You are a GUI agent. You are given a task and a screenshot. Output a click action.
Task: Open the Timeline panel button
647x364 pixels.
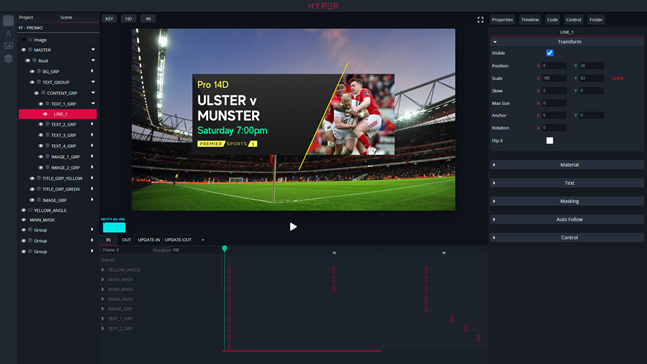pyautogui.click(x=530, y=19)
